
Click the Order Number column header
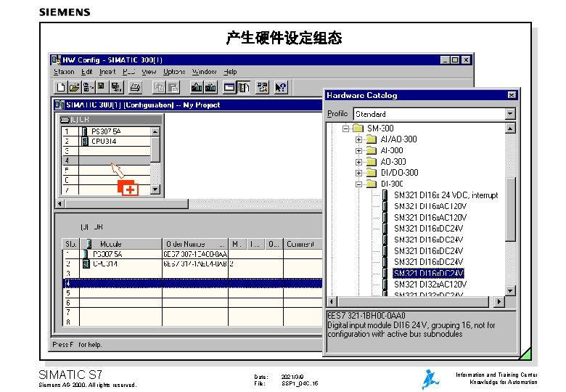(195, 244)
